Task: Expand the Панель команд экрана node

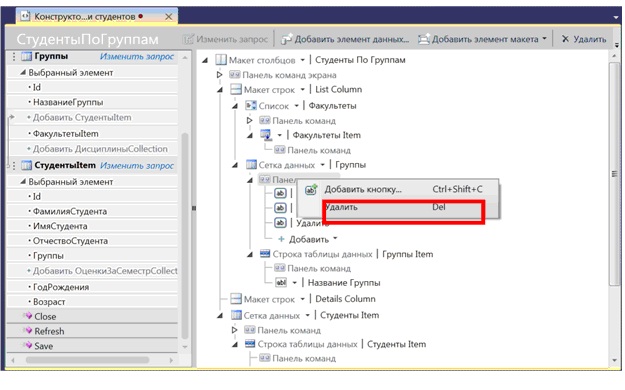Action: 219,75
